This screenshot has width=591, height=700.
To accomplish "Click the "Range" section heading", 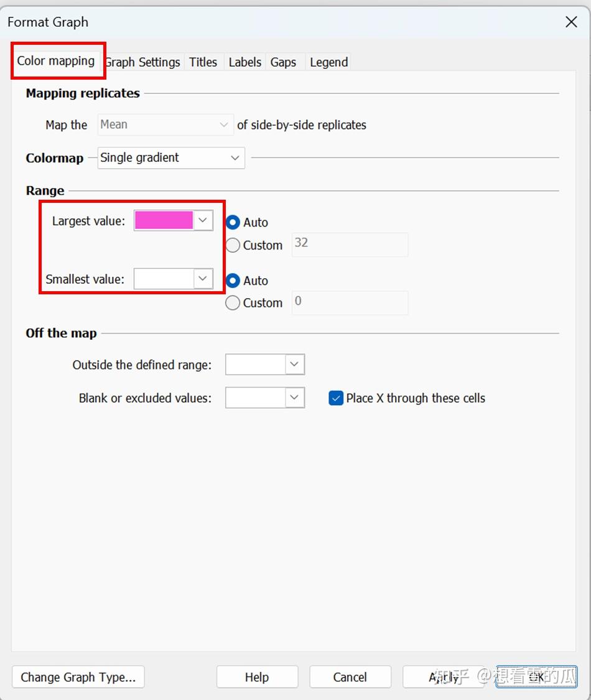I will coord(45,190).
